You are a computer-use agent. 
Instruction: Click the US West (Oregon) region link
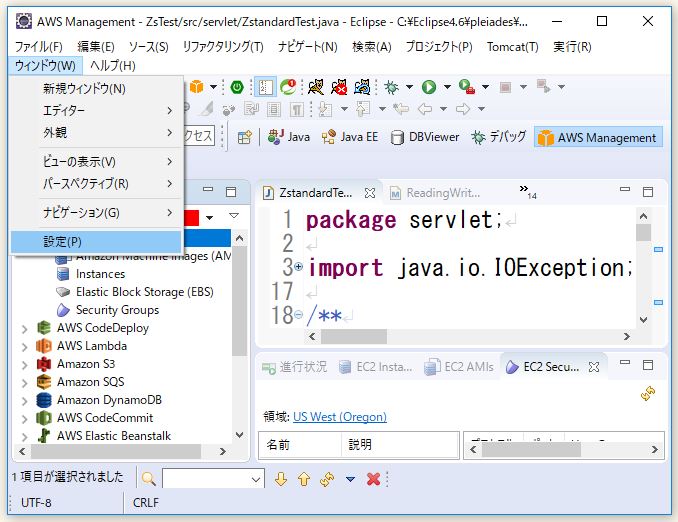pyautogui.click(x=340, y=417)
